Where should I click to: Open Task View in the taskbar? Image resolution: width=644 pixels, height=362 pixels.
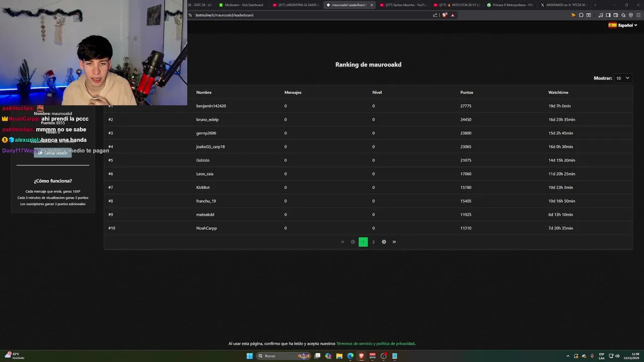pos(317,356)
